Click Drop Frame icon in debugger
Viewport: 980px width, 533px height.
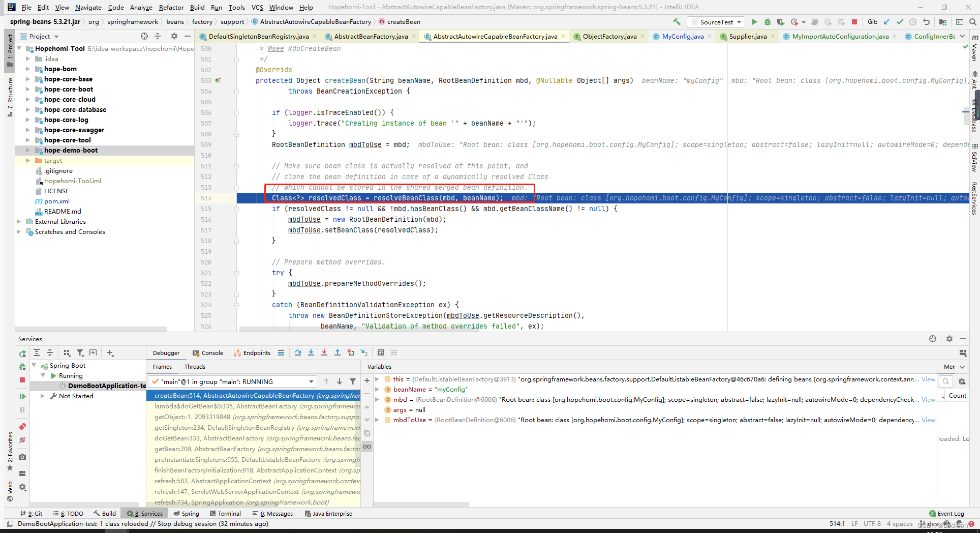pyautogui.click(x=351, y=352)
